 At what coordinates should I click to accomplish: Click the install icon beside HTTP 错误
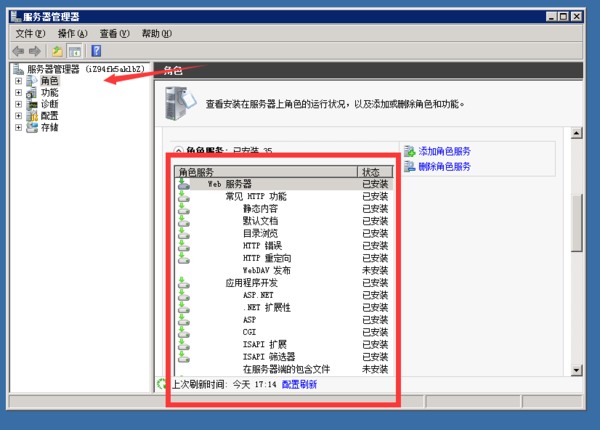point(184,245)
